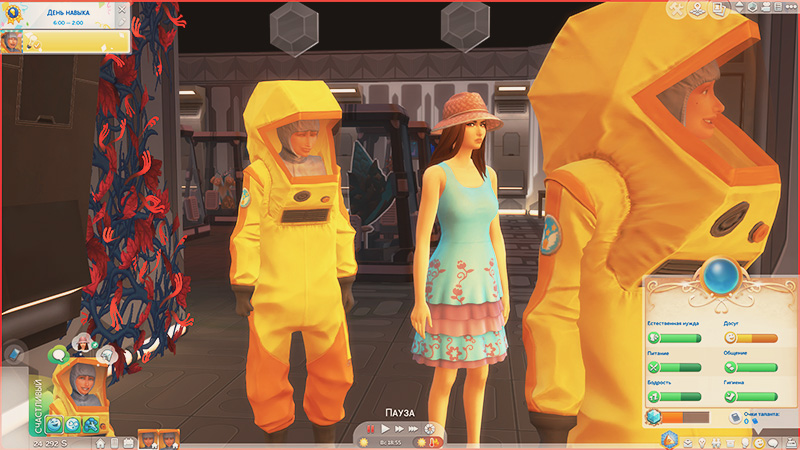Screen dimensions: 800x450
Task: Open the large hexagon pyramid icon tab
Action: tap(669, 440)
